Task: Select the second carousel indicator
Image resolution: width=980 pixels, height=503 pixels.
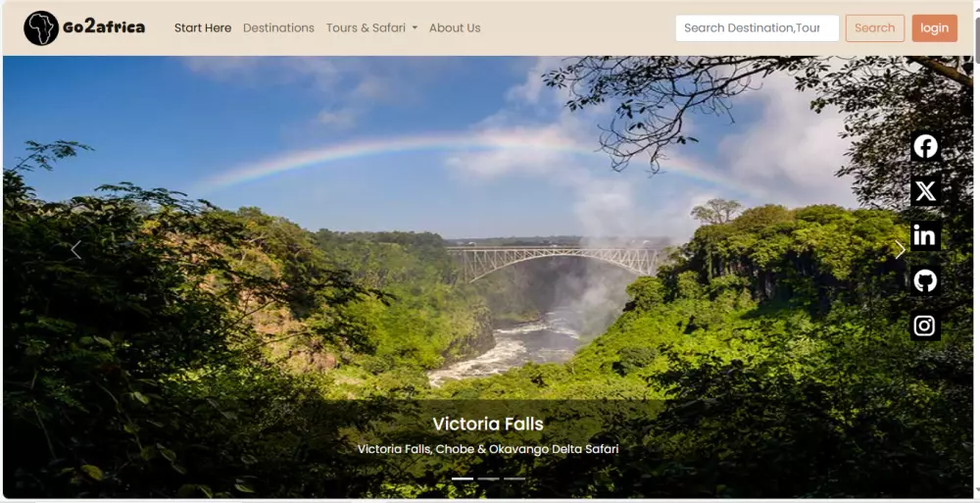Action: coord(489,478)
